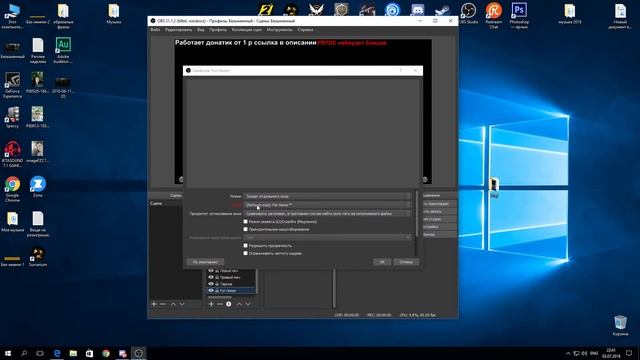640x360 pixels.
Task: Open the Uplay desktop icon
Action: (392, 10)
